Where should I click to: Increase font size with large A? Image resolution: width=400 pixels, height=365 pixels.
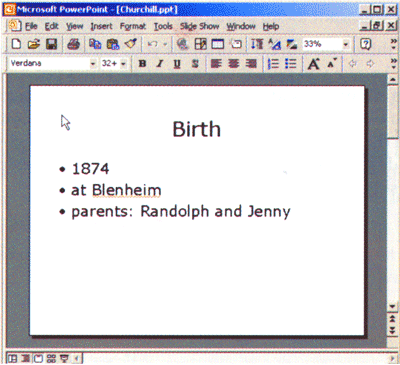tap(313, 63)
